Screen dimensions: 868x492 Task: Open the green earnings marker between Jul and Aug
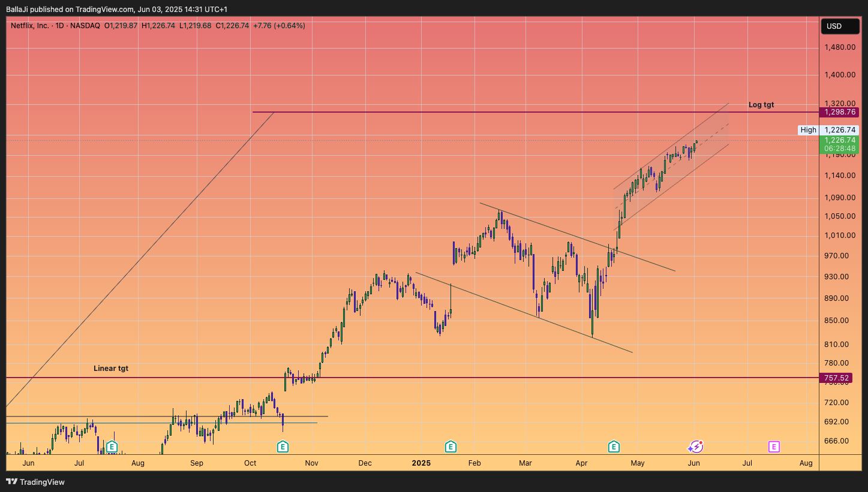pyautogui.click(x=112, y=446)
